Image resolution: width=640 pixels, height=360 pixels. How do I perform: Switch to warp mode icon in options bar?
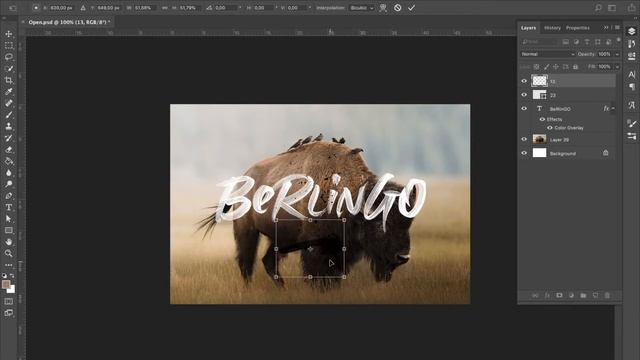[383, 8]
